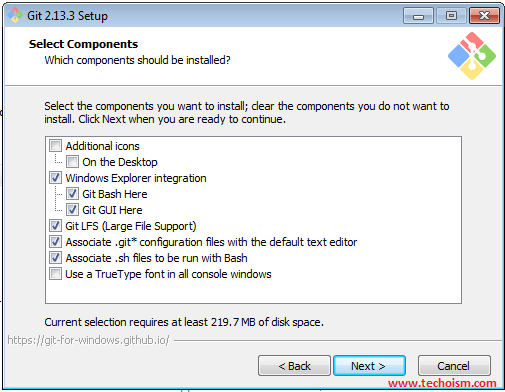Enable the Additional icons checkbox
The image size is (505, 392).
coord(55,146)
